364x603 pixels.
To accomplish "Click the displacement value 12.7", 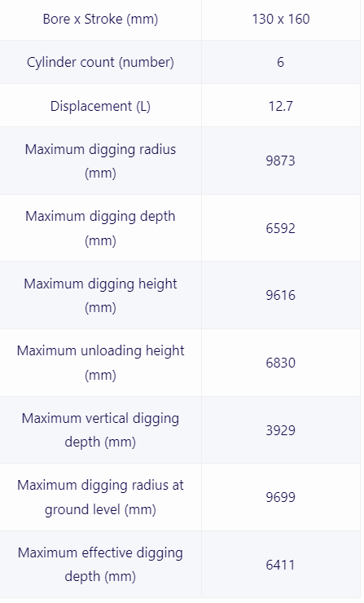I will coord(281,106).
